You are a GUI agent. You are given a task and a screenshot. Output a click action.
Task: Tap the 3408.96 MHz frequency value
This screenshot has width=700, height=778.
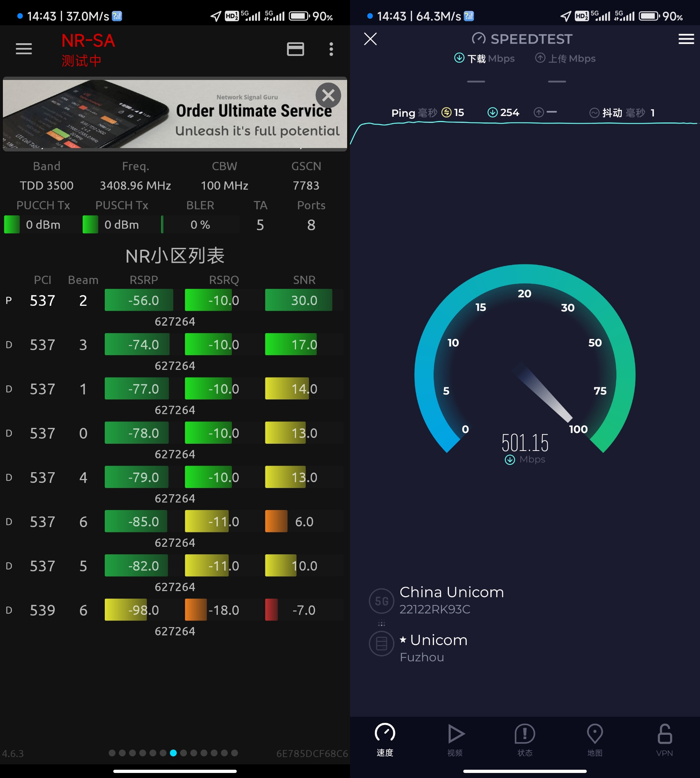pyautogui.click(x=135, y=185)
